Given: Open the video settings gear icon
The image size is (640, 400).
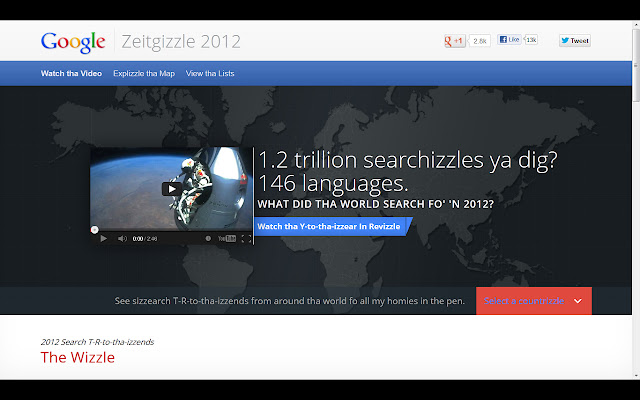Looking at the screenshot, I should 208,238.
